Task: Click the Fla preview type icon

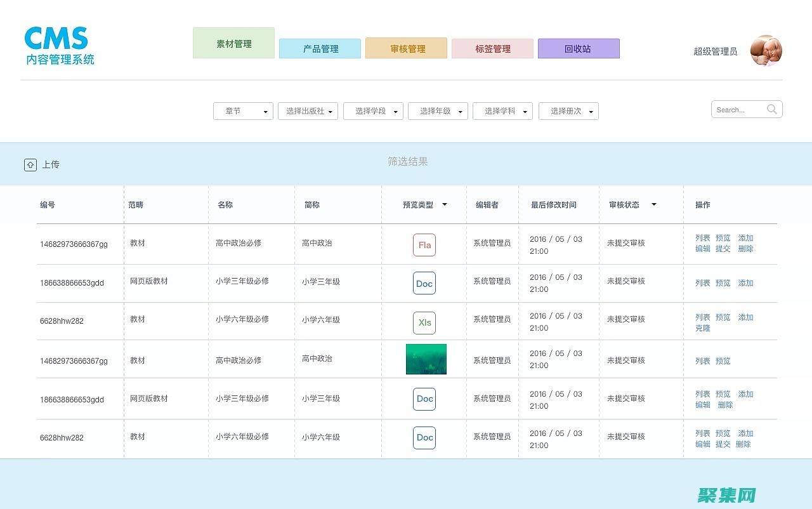Action: (x=424, y=245)
